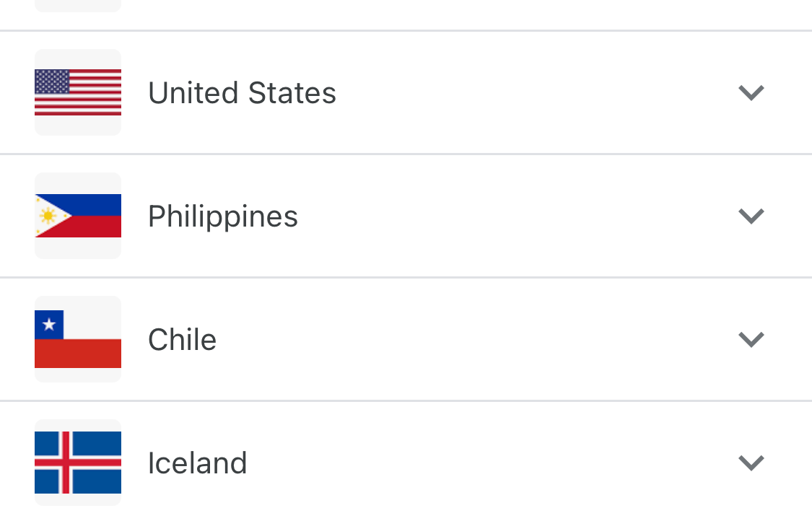Choose the Chile text label
The height and width of the screenshot is (521, 812).
point(182,340)
